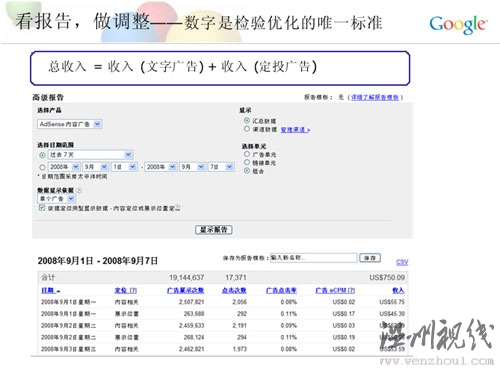Image resolution: width=500 pixels, height=373 pixels.
Task: Choose the 广告单元 radio option
Action: click(247, 154)
